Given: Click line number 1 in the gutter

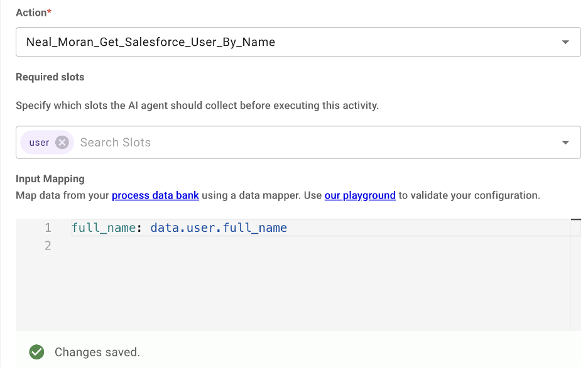Looking at the screenshot, I should pos(48,227).
